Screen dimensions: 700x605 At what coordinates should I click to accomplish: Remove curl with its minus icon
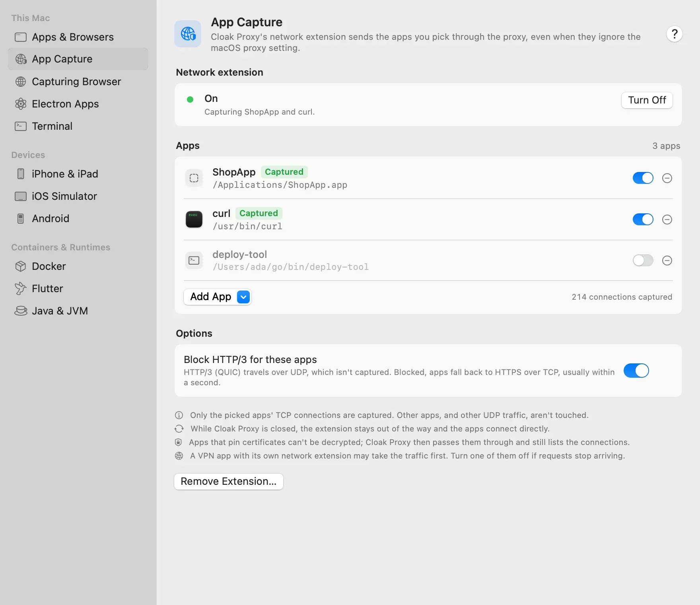pyautogui.click(x=667, y=219)
